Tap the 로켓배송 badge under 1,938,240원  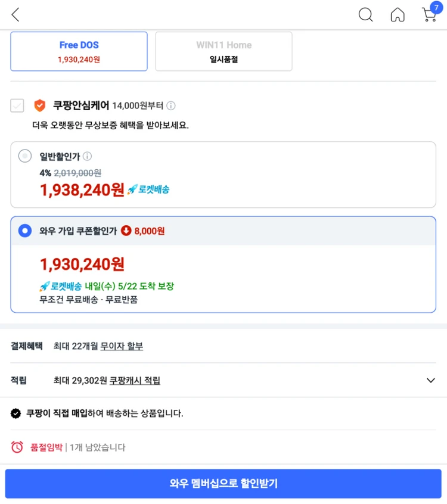[x=148, y=189]
